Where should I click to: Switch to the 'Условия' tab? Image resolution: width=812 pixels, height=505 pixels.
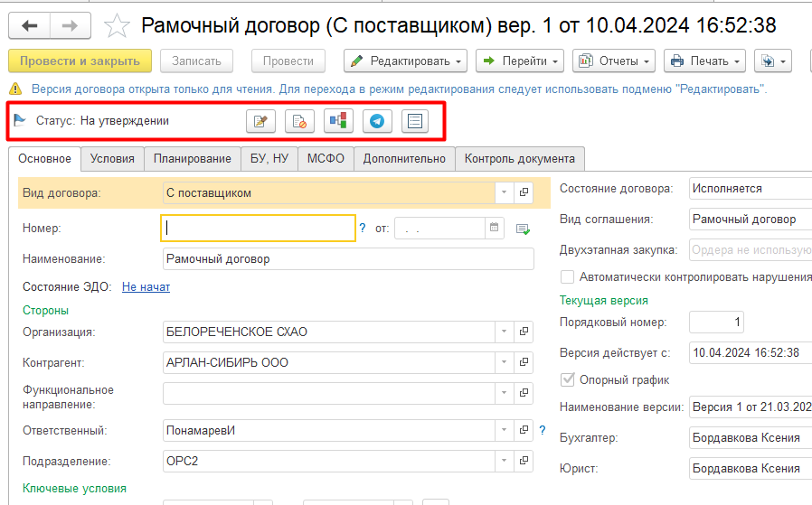pyautogui.click(x=112, y=159)
